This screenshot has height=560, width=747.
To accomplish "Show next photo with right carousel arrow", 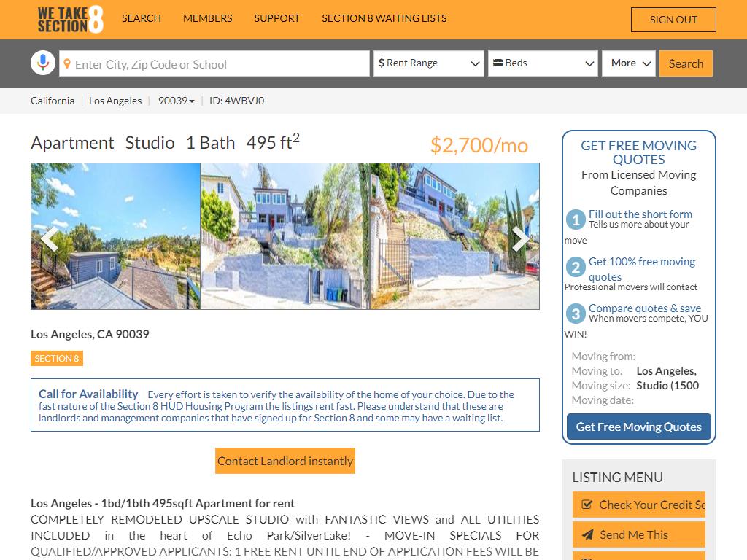I will click(x=520, y=238).
